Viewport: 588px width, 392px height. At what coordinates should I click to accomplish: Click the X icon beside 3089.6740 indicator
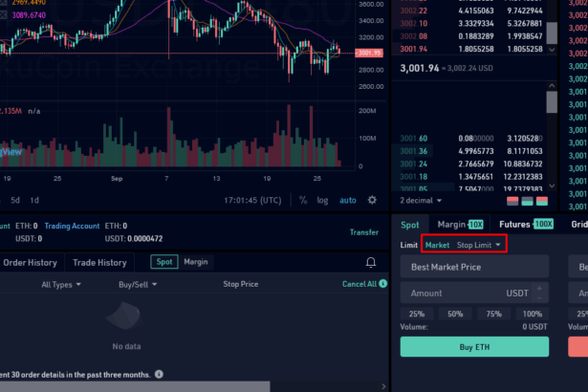coord(3,15)
